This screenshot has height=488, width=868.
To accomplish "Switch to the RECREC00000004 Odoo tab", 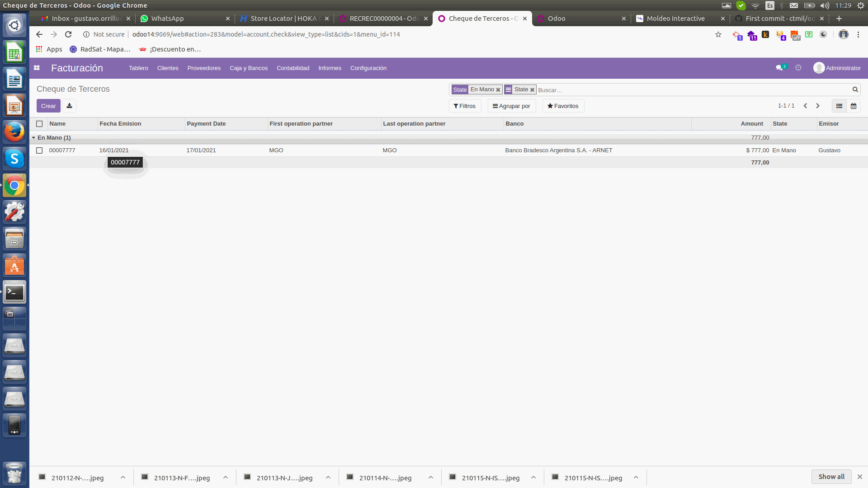I will click(x=382, y=19).
